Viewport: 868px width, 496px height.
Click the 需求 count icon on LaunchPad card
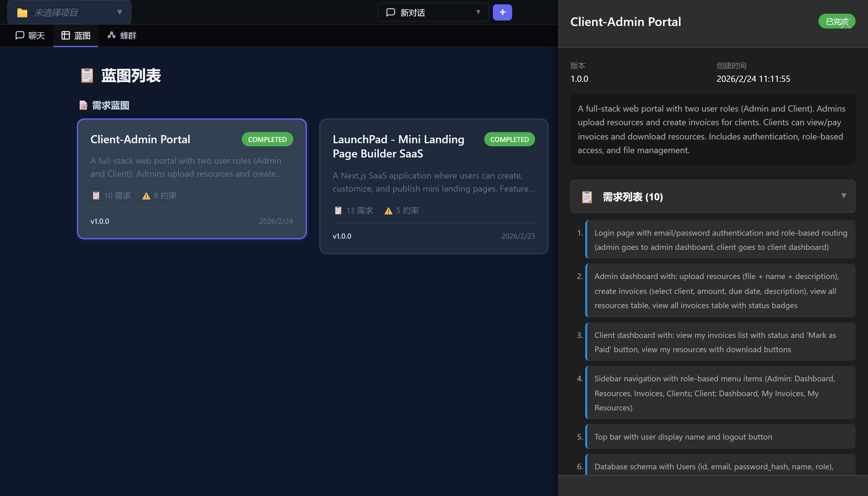tap(338, 210)
